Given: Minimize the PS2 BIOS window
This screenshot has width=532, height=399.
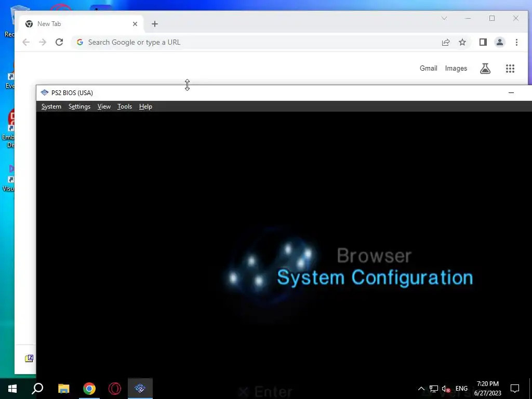Looking at the screenshot, I should 511,92.
